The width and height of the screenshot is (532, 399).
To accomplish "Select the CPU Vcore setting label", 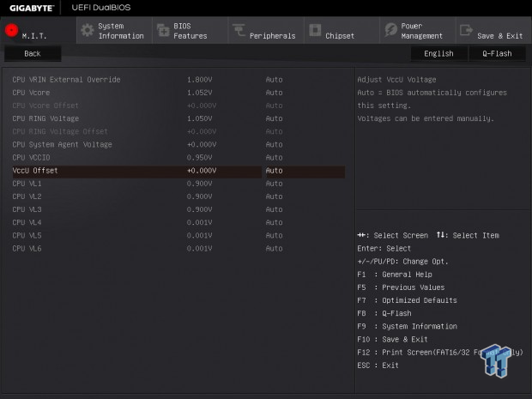I will (x=31, y=93).
